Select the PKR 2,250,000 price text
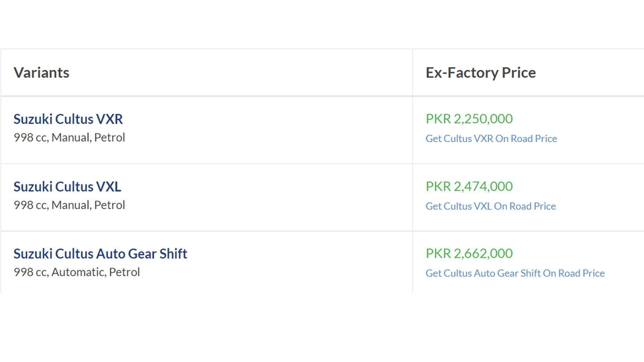The width and height of the screenshot is (644, 362). pyautogui.click(x=469, y=119)
